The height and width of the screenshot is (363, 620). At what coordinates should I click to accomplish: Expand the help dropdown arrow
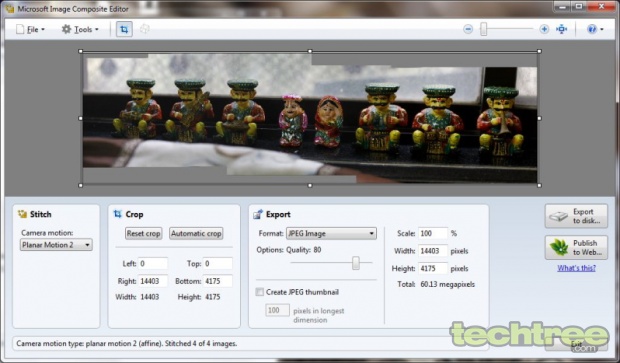coord(602,29)
